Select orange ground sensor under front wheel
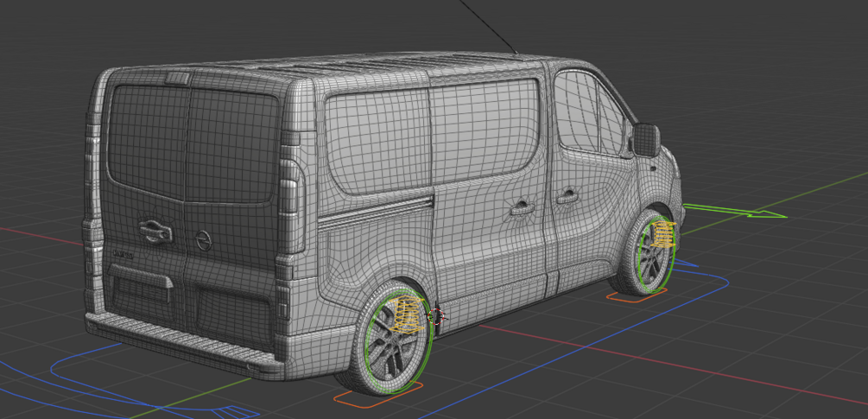868x419 pixels. 637,295
